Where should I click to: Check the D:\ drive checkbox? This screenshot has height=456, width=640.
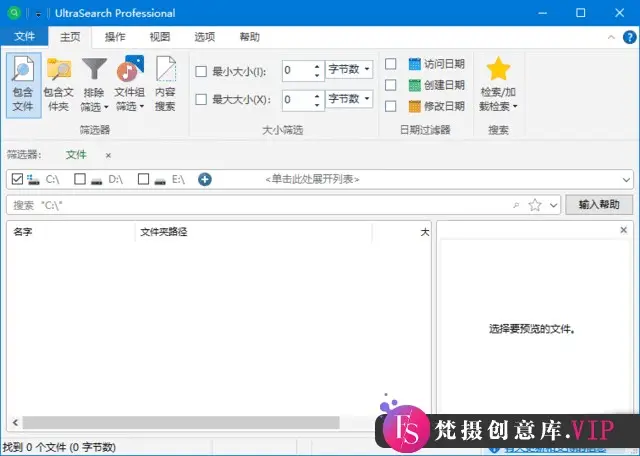point(80,179)
